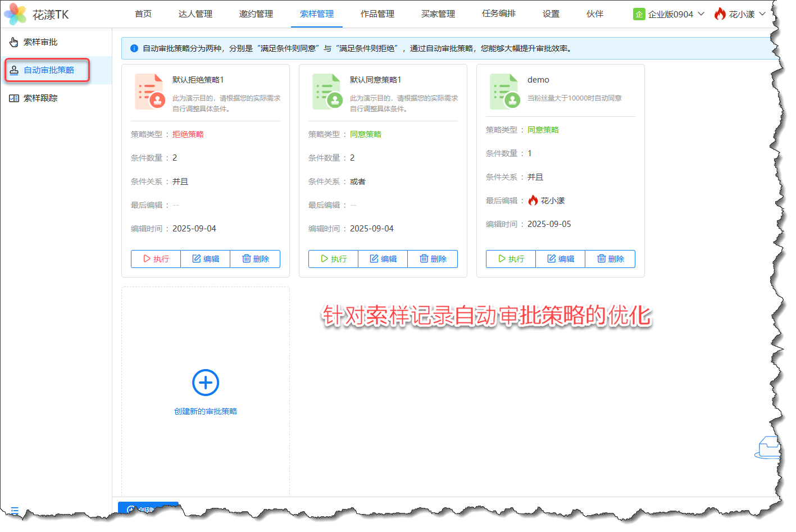This screenshot has width=796, height=532.
Task: Click the collapse sidebar icon at bottom-left
Action: (x=15, y=511)
